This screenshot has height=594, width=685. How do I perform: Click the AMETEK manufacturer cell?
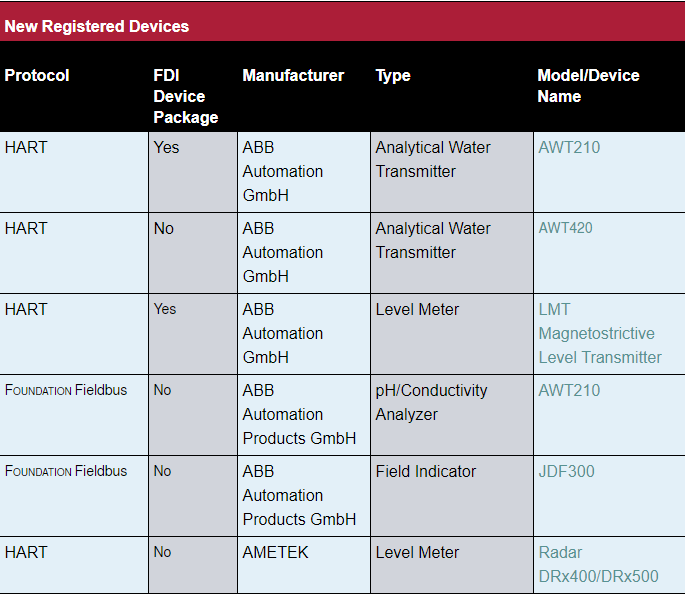coord(277,552)
